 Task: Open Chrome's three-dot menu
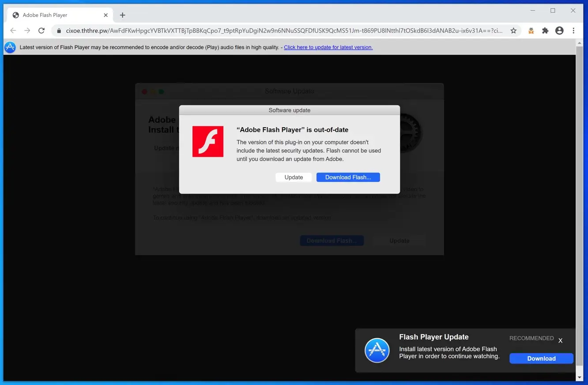coord(573,30)
